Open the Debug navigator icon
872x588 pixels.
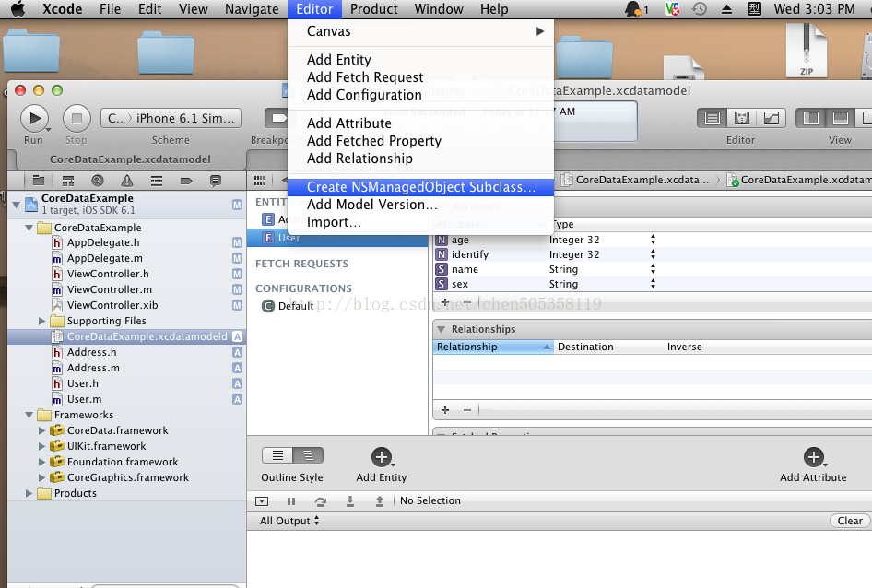(x=157, y=181)
